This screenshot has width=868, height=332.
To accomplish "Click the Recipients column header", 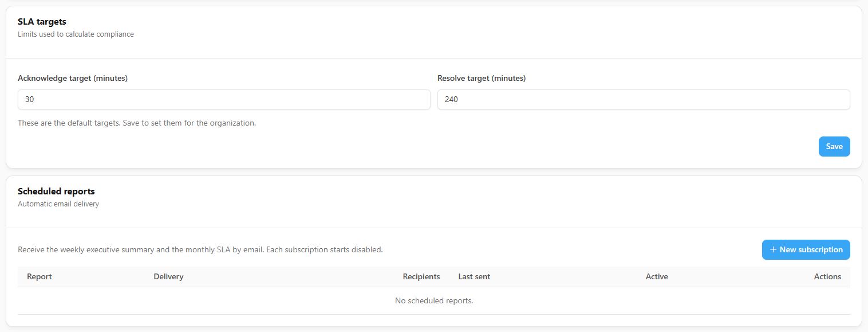I will click(x=421, y=276).
